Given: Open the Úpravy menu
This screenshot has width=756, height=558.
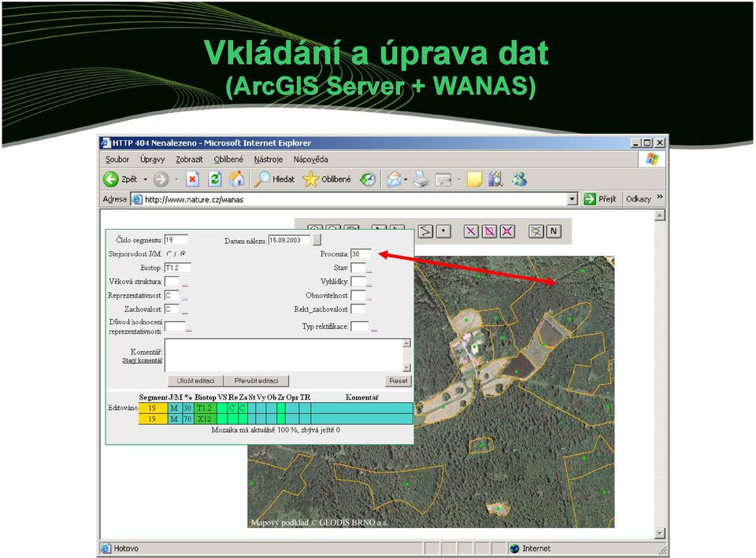Looking at the screenshot, I should (x=152, y=160).
